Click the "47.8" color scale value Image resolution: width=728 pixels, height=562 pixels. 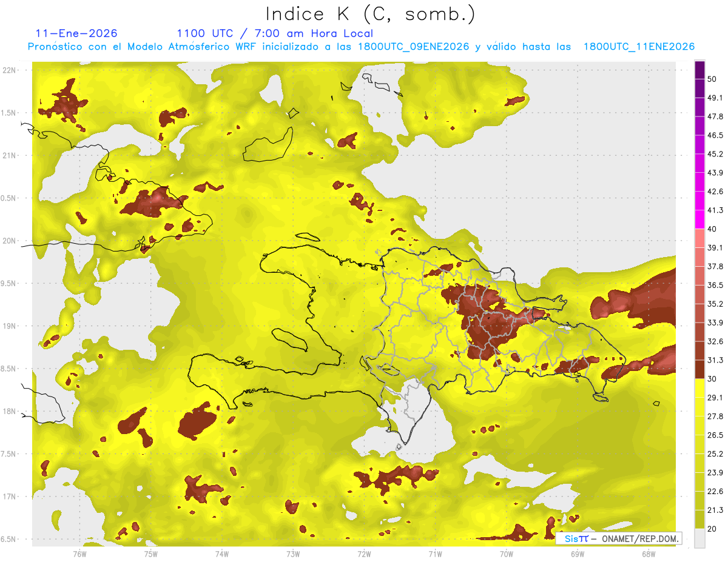[715, 116]
